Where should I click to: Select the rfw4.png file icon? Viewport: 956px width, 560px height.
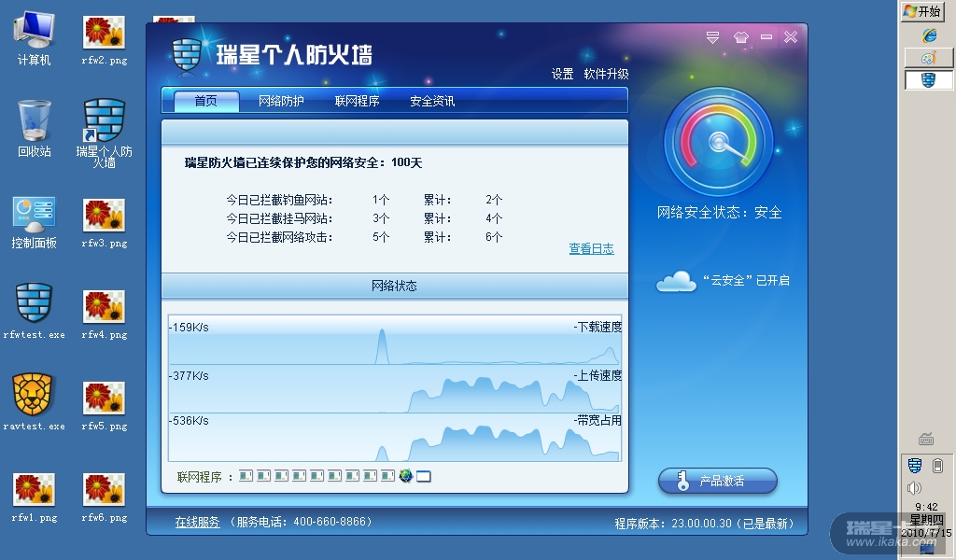[105, 314]
